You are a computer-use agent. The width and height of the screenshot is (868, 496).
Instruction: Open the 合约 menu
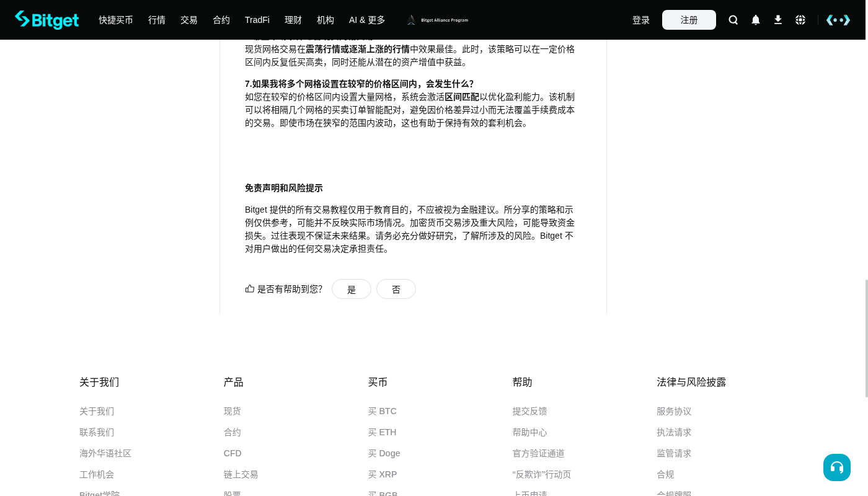(221, 20)
